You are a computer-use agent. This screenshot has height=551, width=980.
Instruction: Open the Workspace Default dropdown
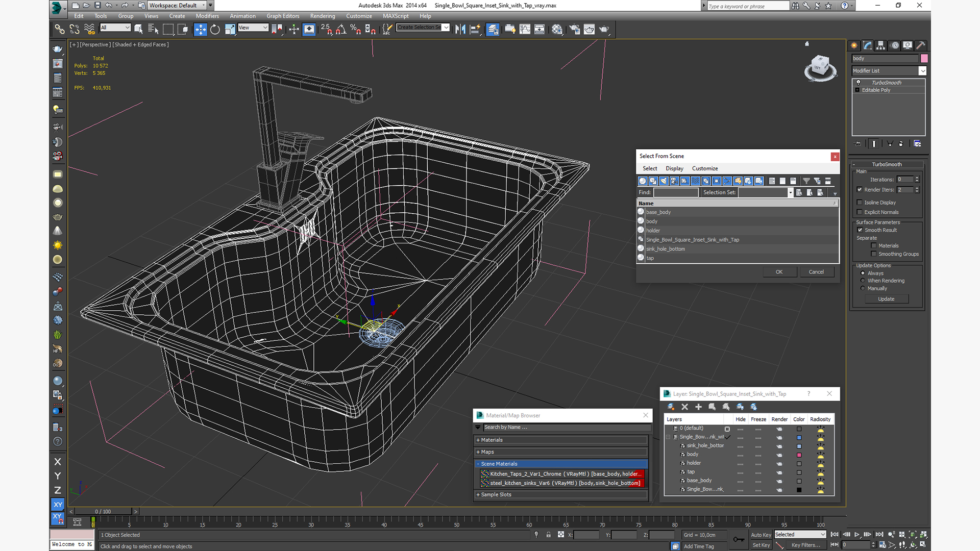180,6
